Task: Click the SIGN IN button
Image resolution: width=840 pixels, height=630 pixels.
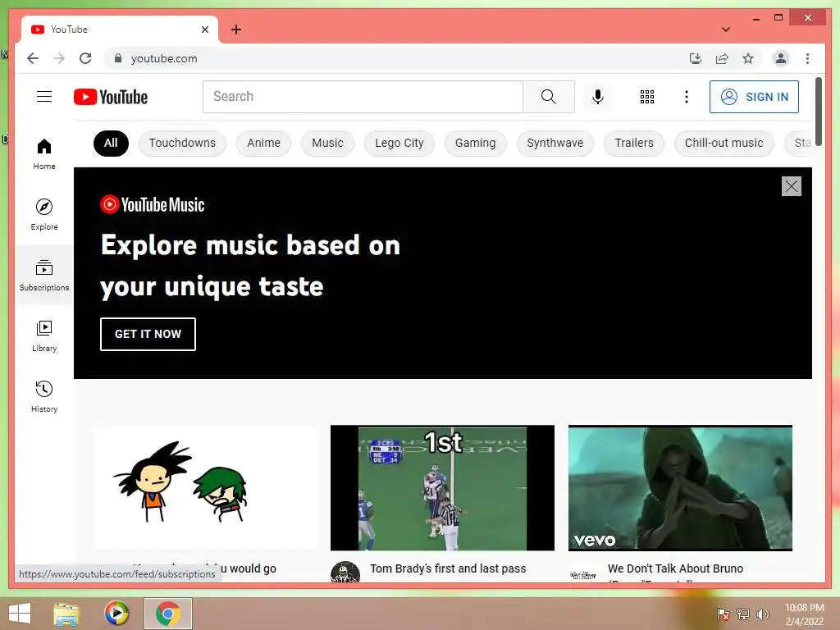Action: (x=754, y=97)
